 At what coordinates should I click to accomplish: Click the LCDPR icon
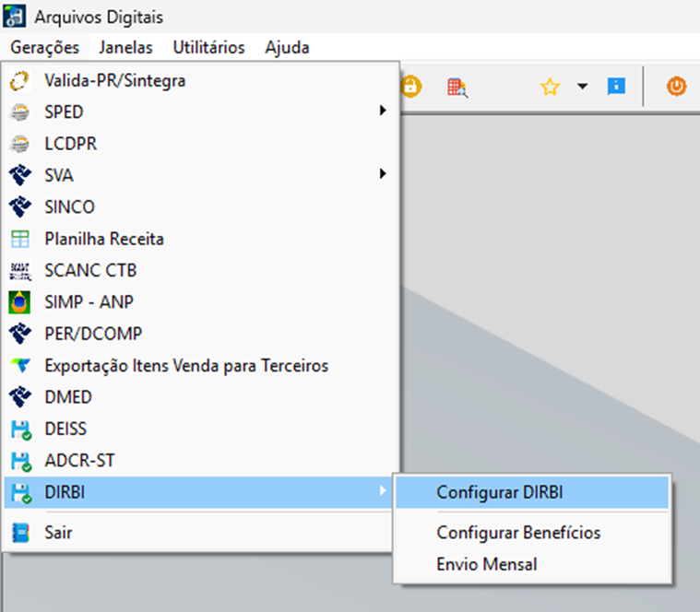(x=19, y=144)
